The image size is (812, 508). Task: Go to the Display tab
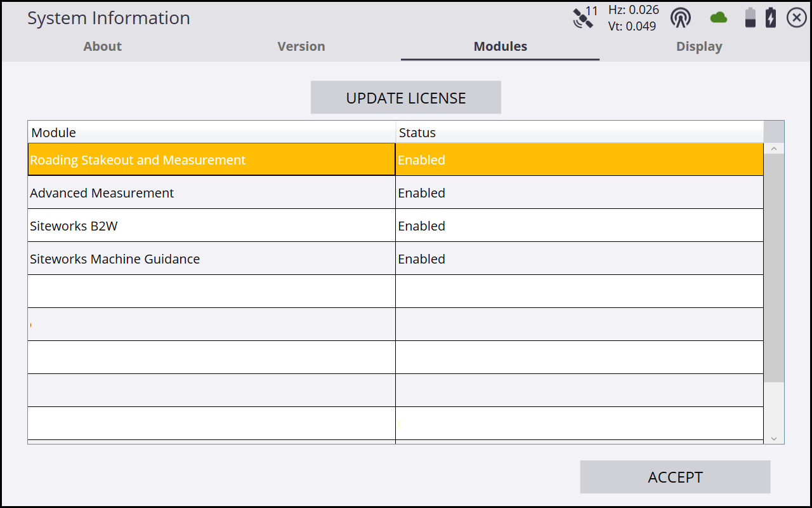[699, 46]
